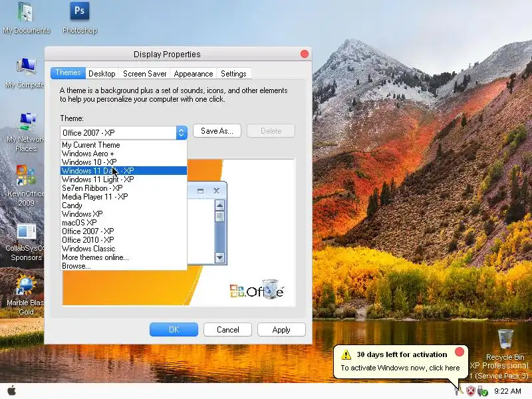Click the activation keys tray icon
This screenshot has height=399, width=532.
458,391
